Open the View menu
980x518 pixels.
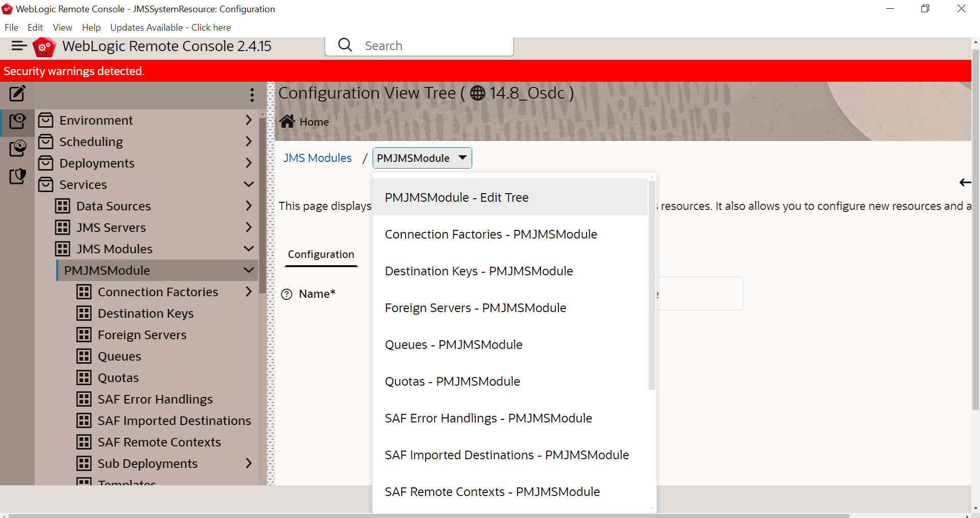click(62, 28)
